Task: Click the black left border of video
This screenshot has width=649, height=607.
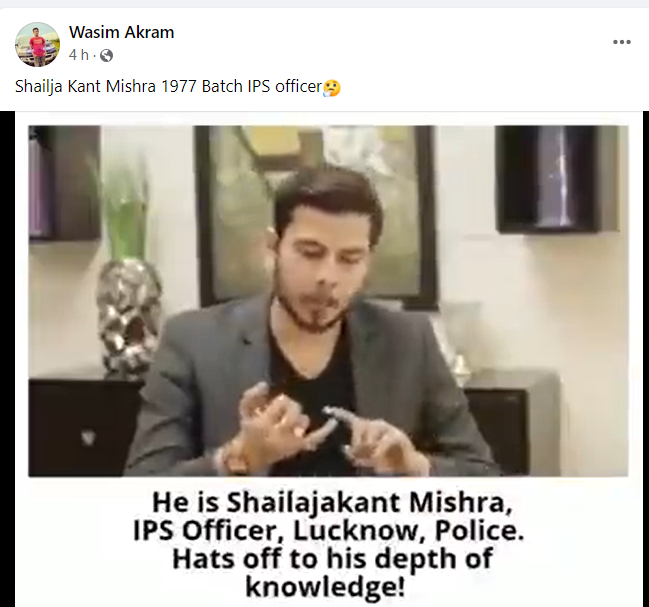Action: tap(7, 359)
